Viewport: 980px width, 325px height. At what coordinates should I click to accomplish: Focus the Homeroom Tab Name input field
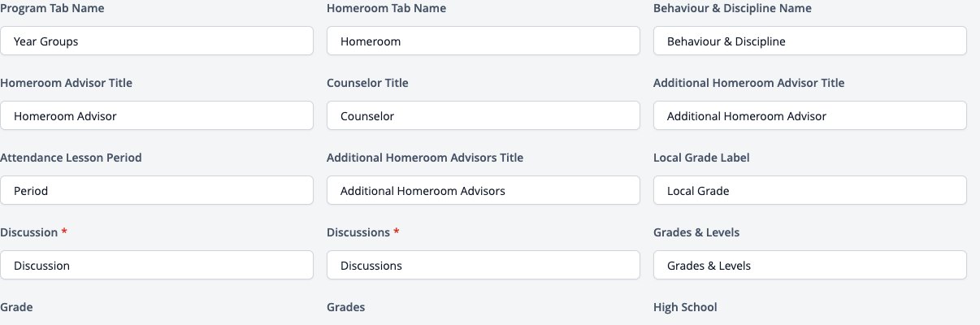click(x=483, y=41)
